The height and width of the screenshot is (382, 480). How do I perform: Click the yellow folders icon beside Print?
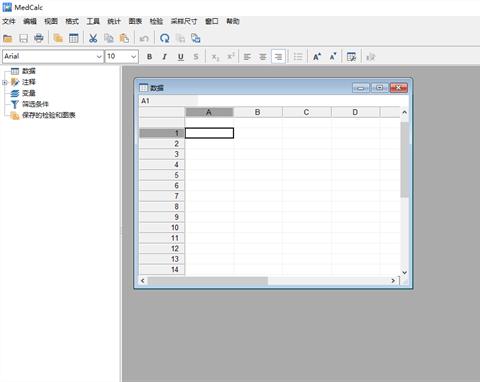[x=58, y=38]
